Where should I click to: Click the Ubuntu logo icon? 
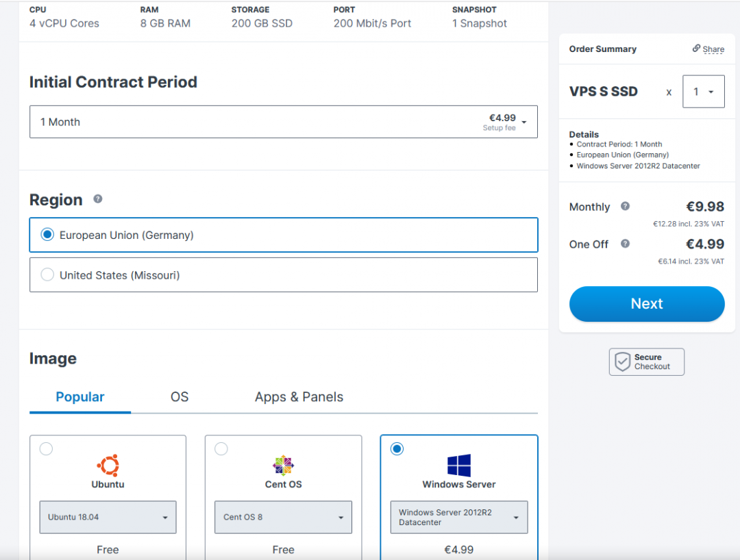[108, 466]
